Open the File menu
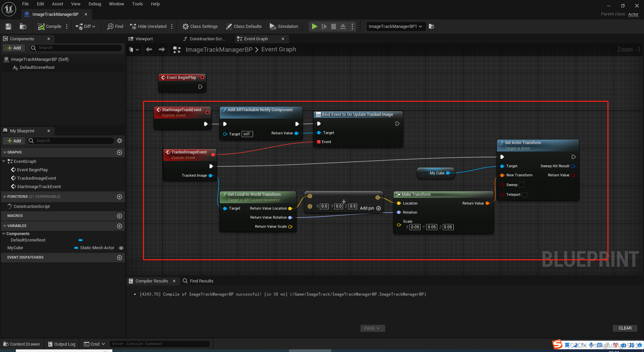The height and width of the screenshot is (352, 644). (x=26, y=4)
